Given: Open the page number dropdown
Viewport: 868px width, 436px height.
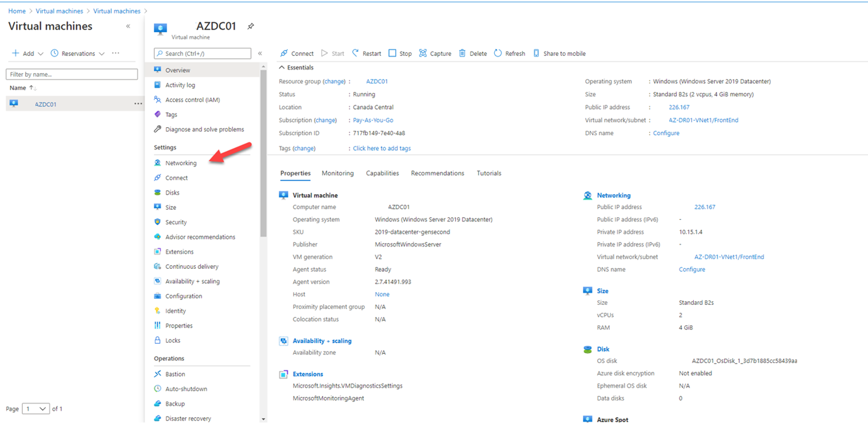Looking at the screenshot, I should click(36, 409).
